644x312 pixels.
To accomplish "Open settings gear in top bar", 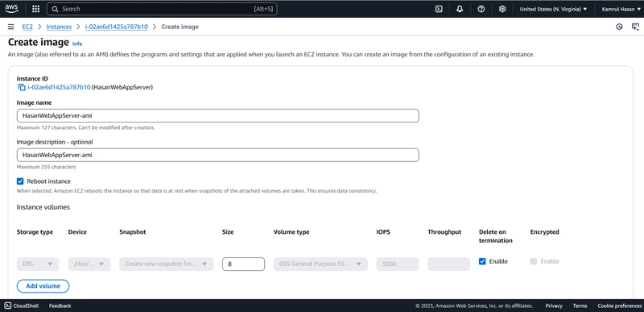I will (502, 9).
